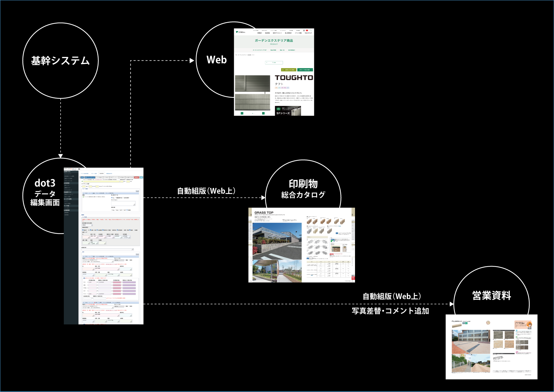Click the green button with the right arrow
The image size is (554, 392).
305,70
